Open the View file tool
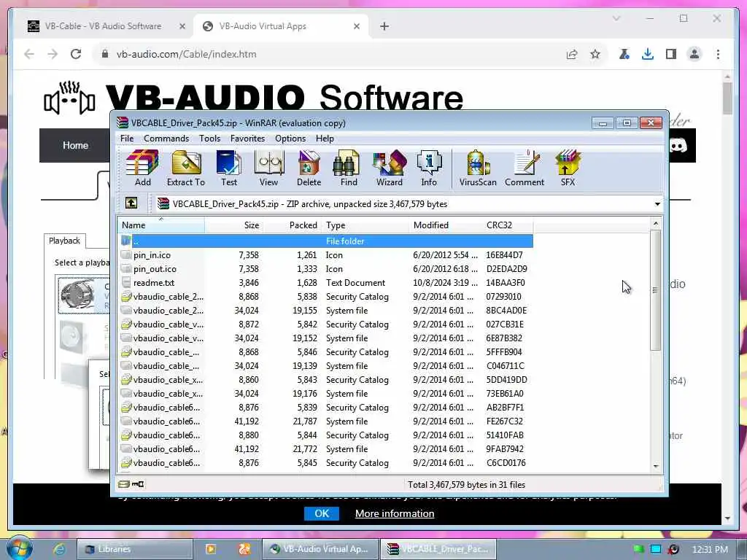 click(x=268, y=168)
